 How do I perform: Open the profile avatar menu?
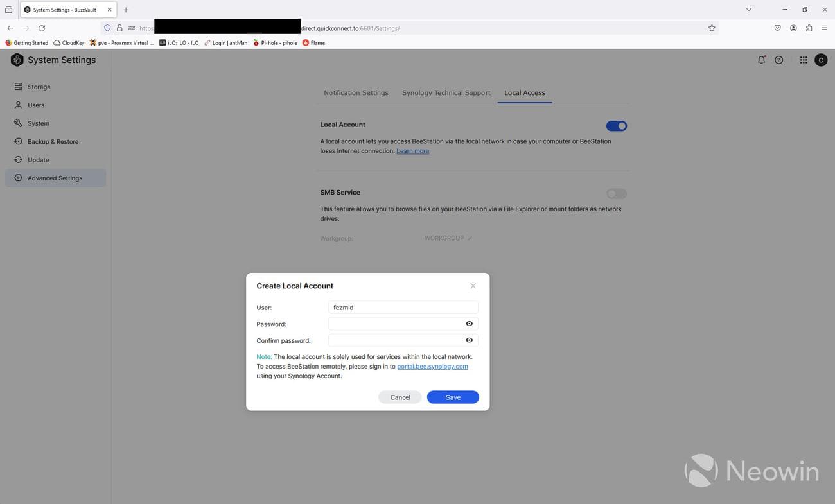[x=820, y=60]
